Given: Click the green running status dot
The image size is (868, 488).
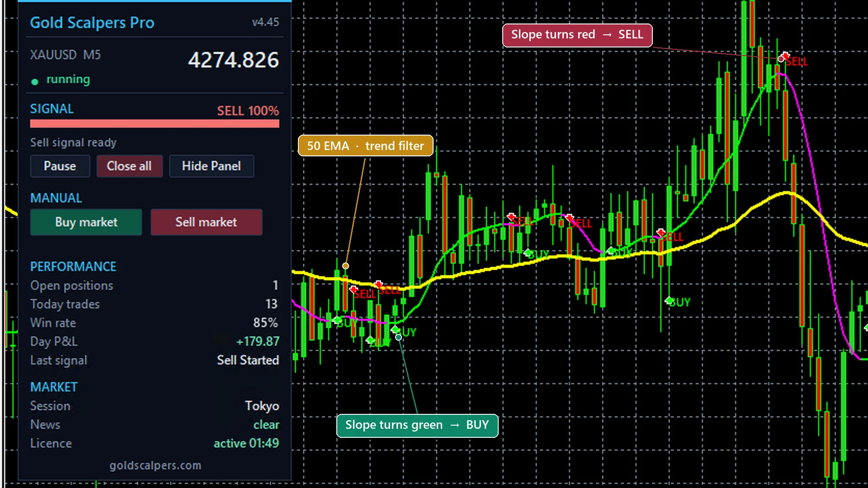Looking at the screenshot, I should point(35,82).
